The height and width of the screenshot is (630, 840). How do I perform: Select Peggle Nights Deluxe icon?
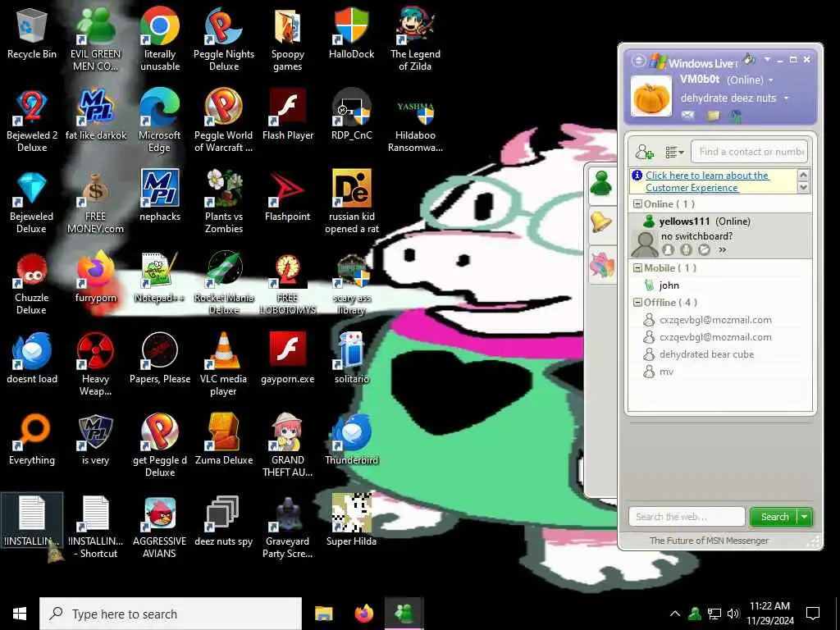(224, 39)
